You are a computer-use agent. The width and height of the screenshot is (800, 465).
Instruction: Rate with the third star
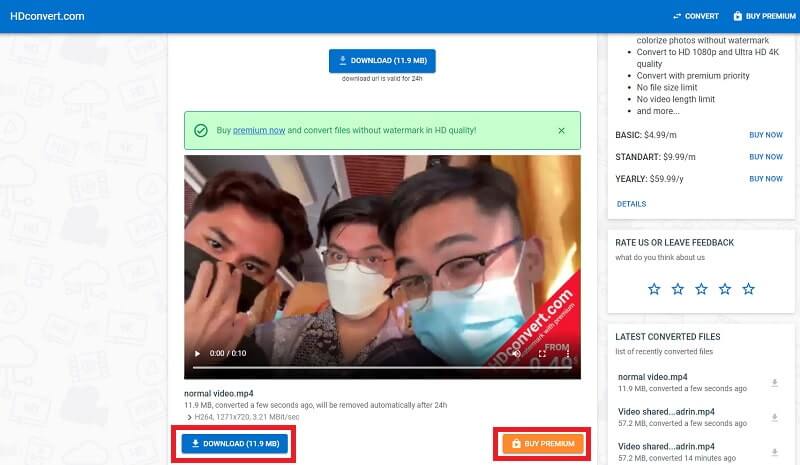(702, 289)
